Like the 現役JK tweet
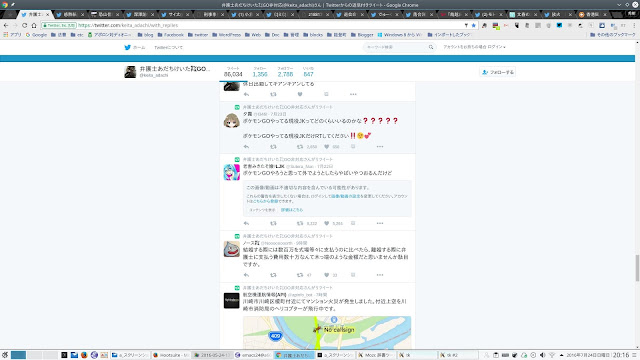The width and height of the screenshot is (640, 360). tap(327, 147)
